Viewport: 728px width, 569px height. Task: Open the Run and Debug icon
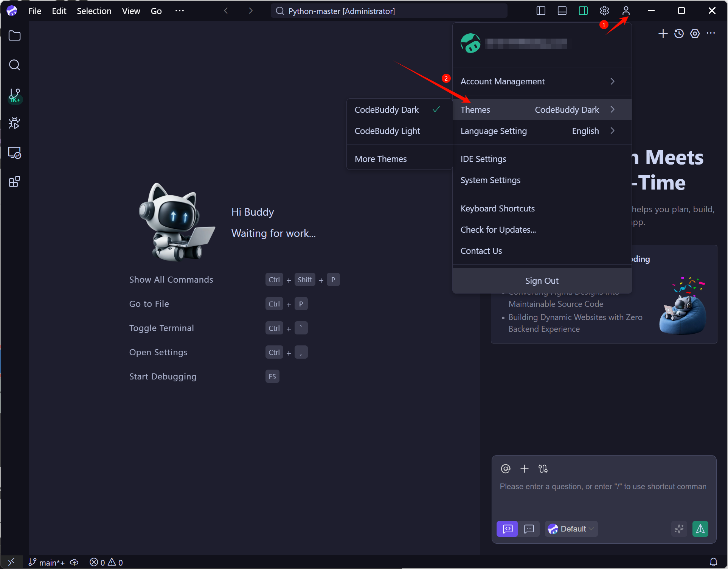14,123
